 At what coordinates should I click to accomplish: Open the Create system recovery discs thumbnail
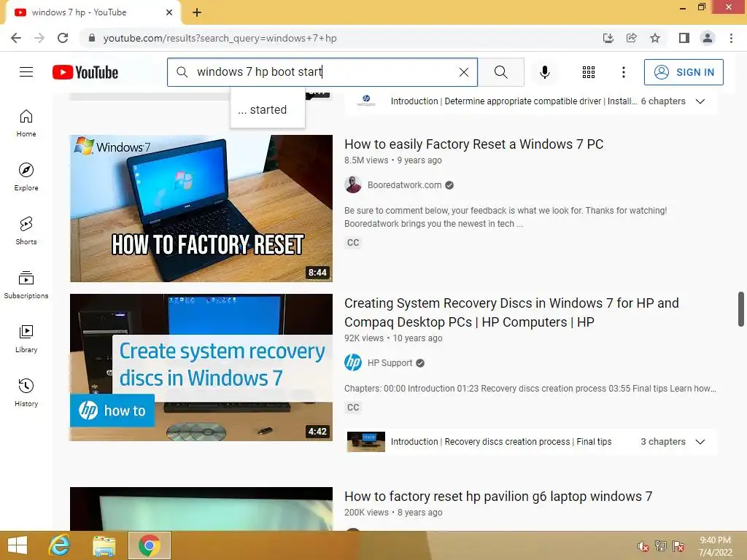[201, 367]
